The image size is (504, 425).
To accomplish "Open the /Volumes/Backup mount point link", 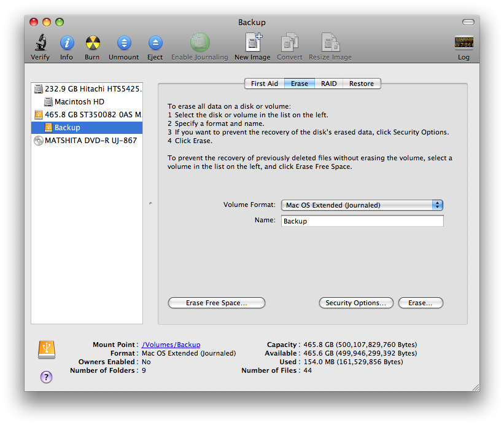I will (171, 345).
